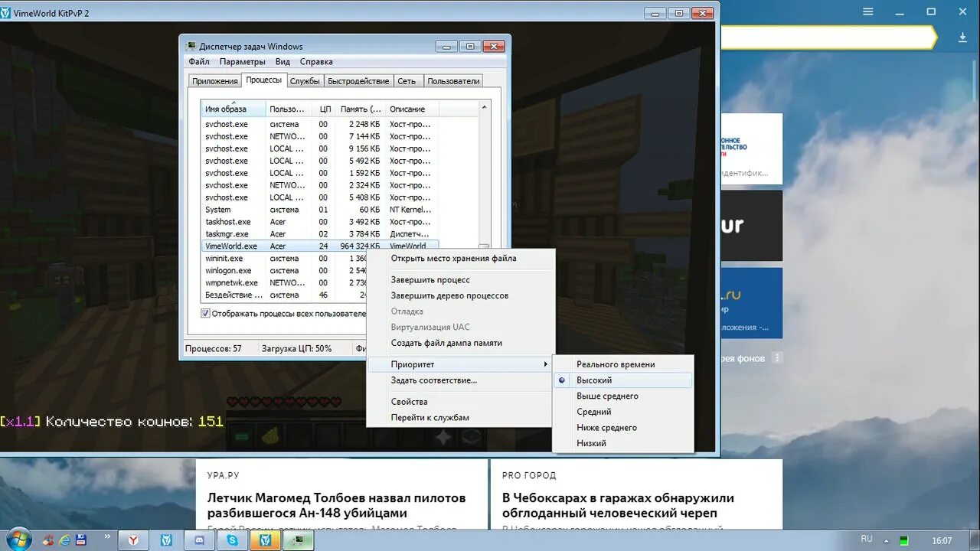This screenshot has width=980, height=551.
Task: Set priority to Средний
Action: pyautogui.click(x=623, y=412)
